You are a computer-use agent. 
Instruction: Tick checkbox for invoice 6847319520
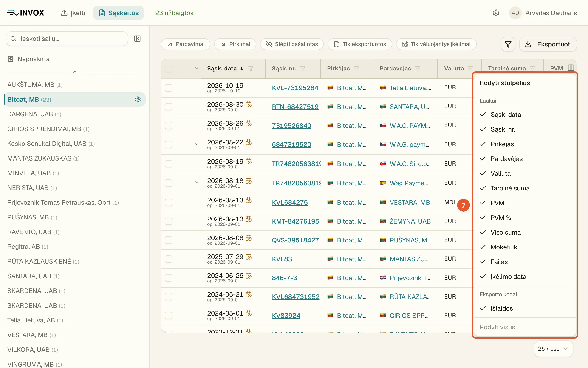tap(169, 144)
